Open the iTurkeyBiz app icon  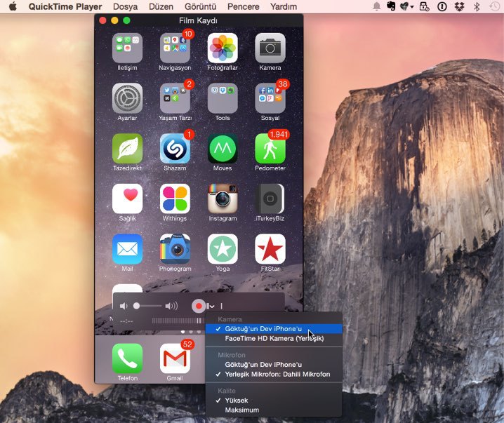tap(270, 199)
